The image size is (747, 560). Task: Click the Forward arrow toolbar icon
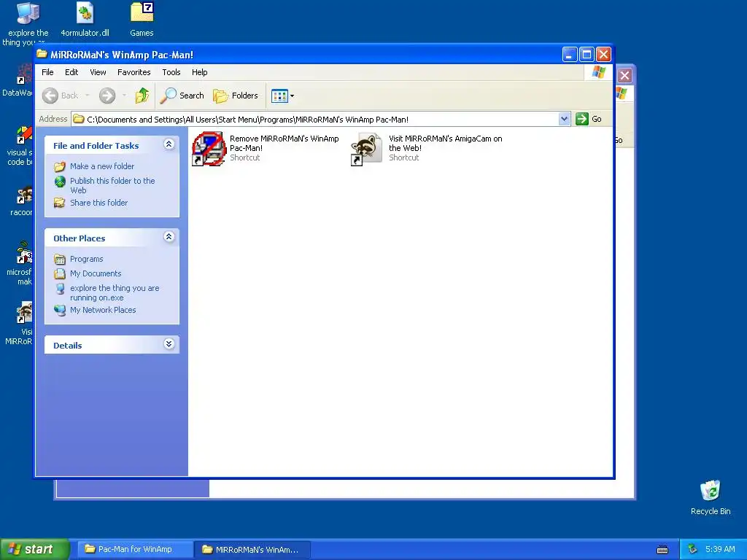[x=107, y=96]
